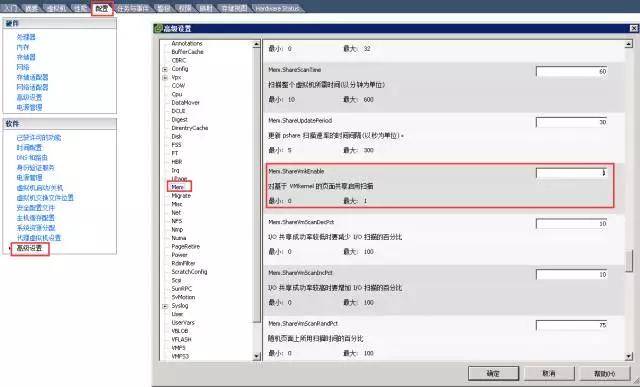Click the Mem.ShareUpdatePeriod value field
The width and height of the screenshot is (640, 387).
pos(571,122)
